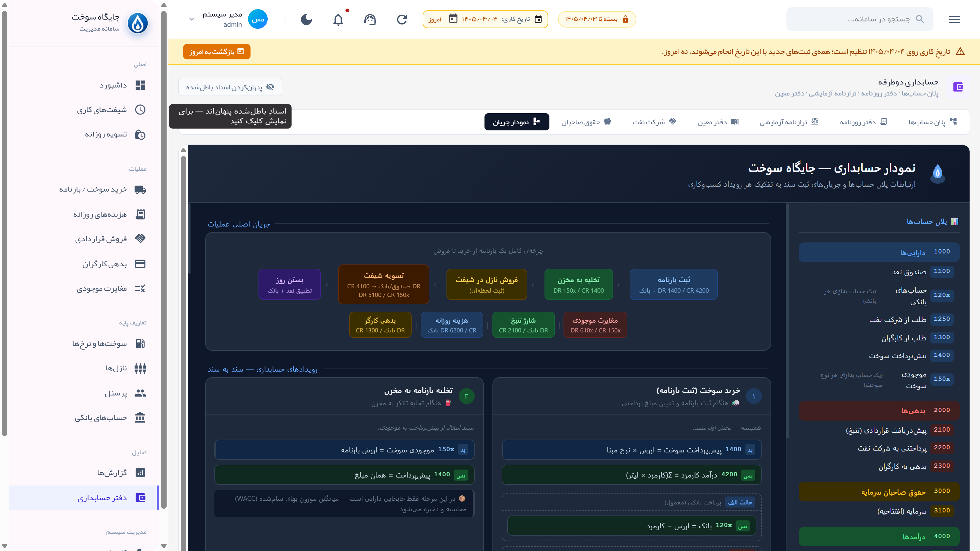The height and width of the screenshot is (551, 980).
Task: Open شیفت‌های کاری clock icon
Action: [140, 110]
